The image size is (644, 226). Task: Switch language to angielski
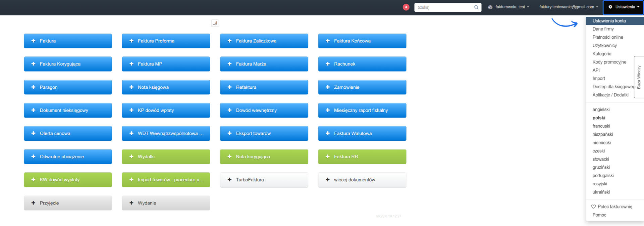pyautogui.click(x=601, y=109)
